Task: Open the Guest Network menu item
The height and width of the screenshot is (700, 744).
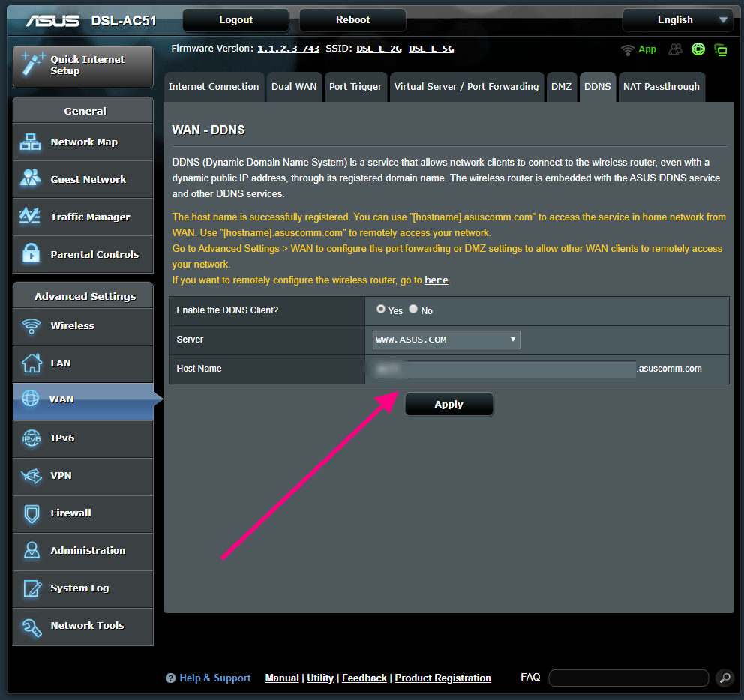Action: [x=83, y=179]
